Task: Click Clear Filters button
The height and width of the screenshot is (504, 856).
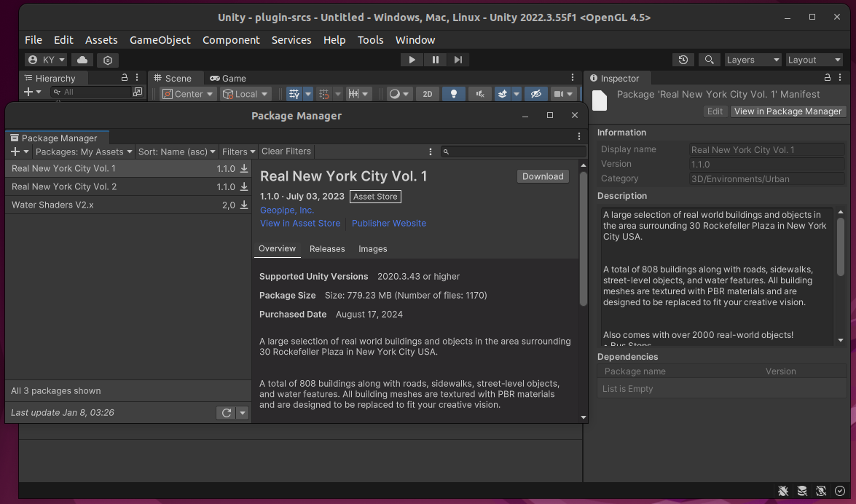Action: click(286, 151)
